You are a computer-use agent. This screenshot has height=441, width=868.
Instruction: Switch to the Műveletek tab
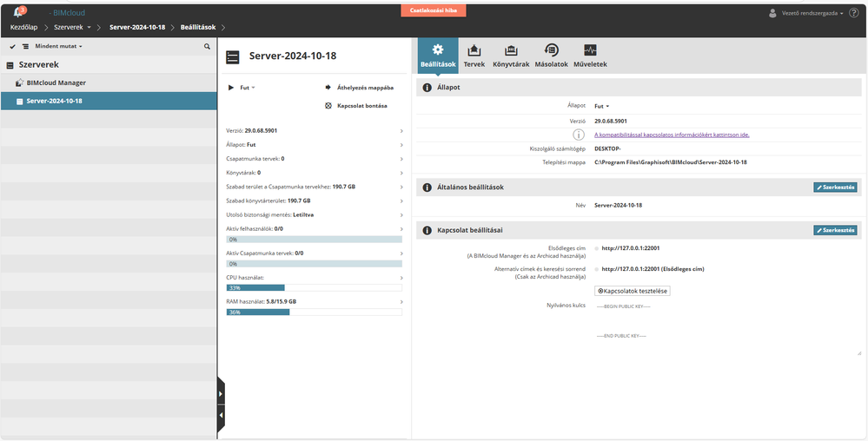(590, 56)
